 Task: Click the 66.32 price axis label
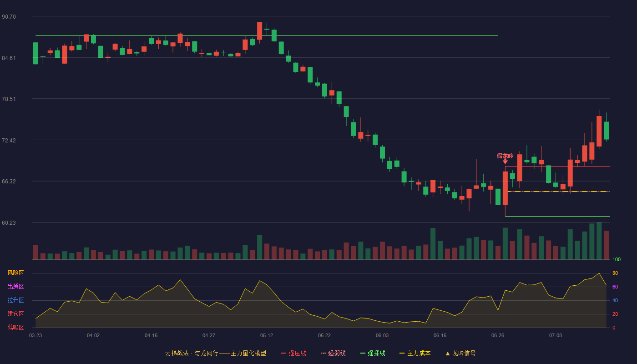point(9,182)
